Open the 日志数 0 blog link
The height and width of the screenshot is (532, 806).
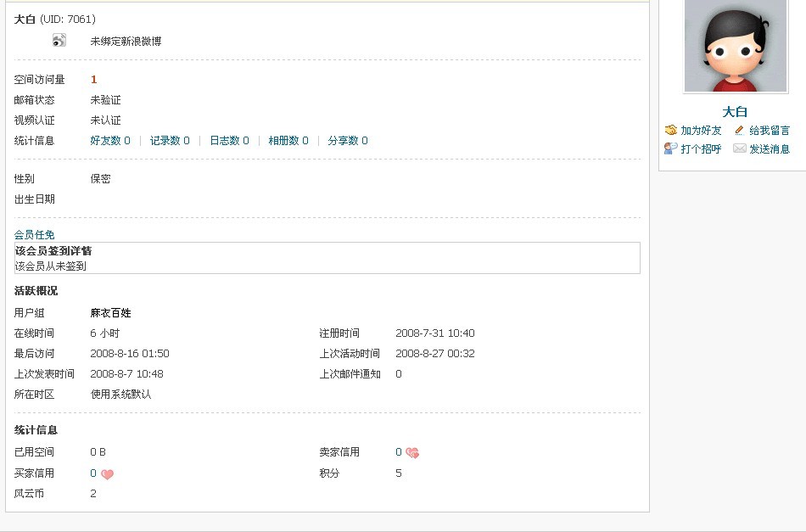tap(229, 141)
